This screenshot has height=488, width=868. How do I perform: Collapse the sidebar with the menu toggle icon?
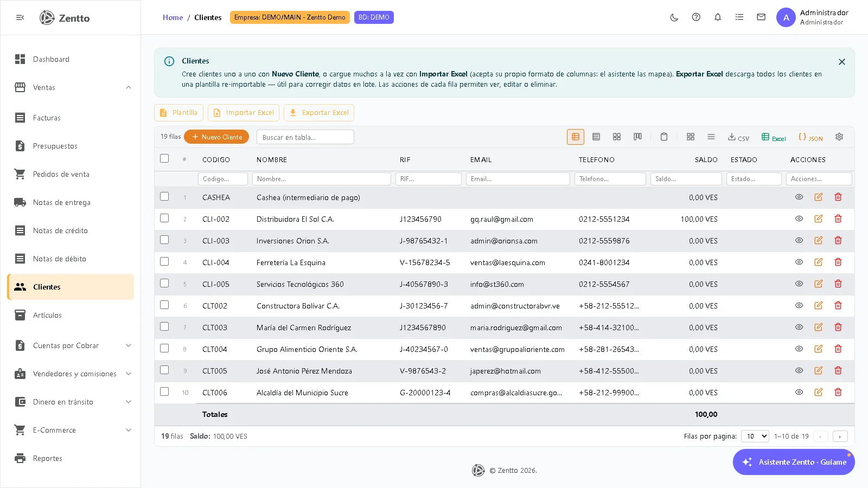20,17
